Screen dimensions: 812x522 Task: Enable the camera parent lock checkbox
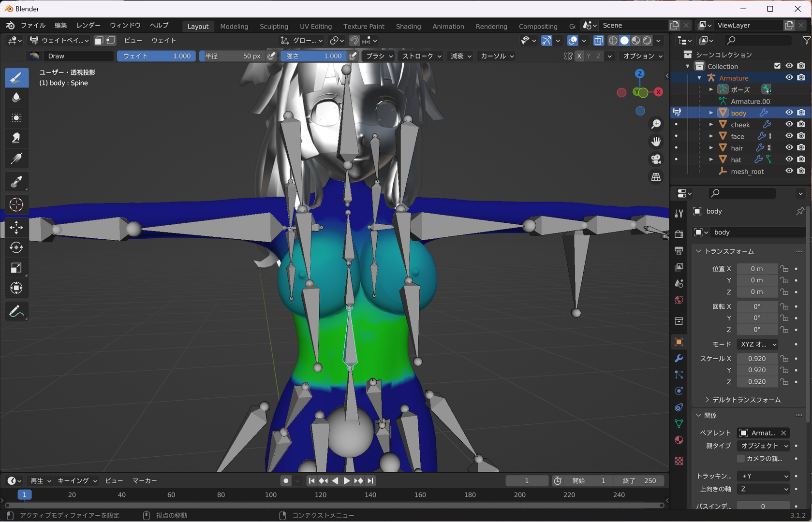click(740, 458)
